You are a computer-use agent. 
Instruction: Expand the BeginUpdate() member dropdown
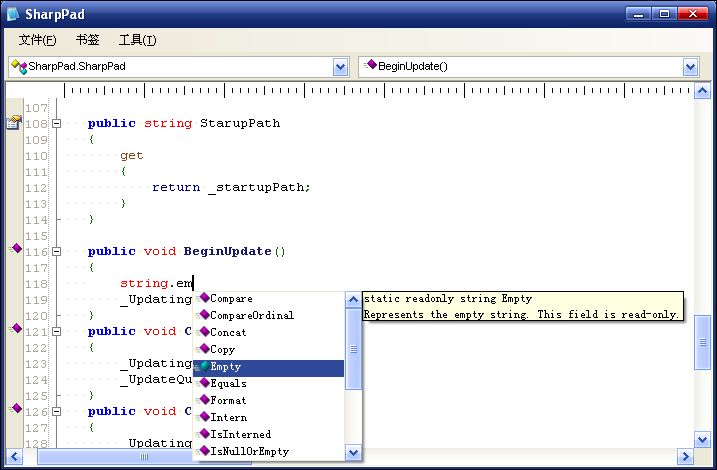(x=690, y=67)
